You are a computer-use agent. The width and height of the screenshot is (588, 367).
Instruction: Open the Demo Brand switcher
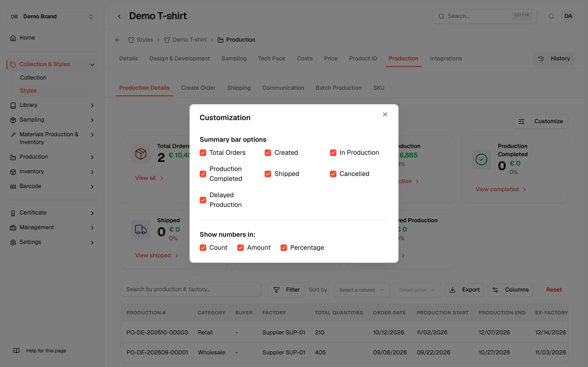pos(52,17)
